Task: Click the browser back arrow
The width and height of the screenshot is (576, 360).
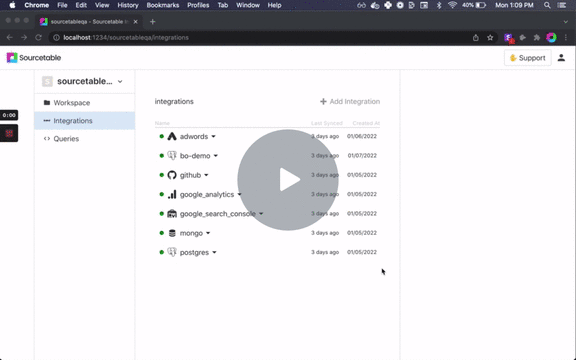Action: [x=10, y=37]
